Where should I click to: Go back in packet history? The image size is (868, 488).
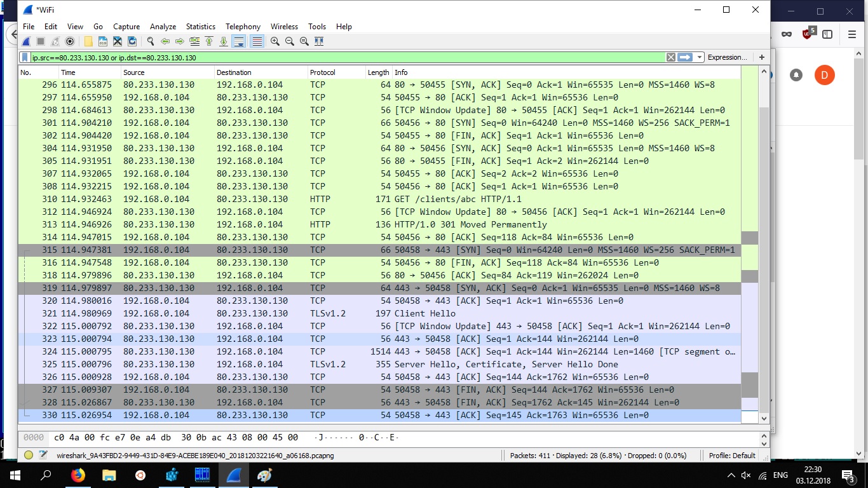tap(165, 41)
